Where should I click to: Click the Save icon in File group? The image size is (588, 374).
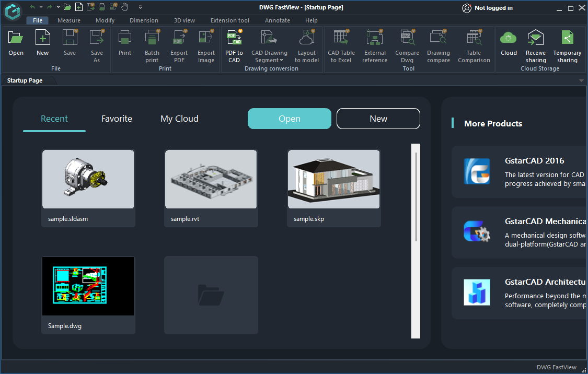pos(70,38)
